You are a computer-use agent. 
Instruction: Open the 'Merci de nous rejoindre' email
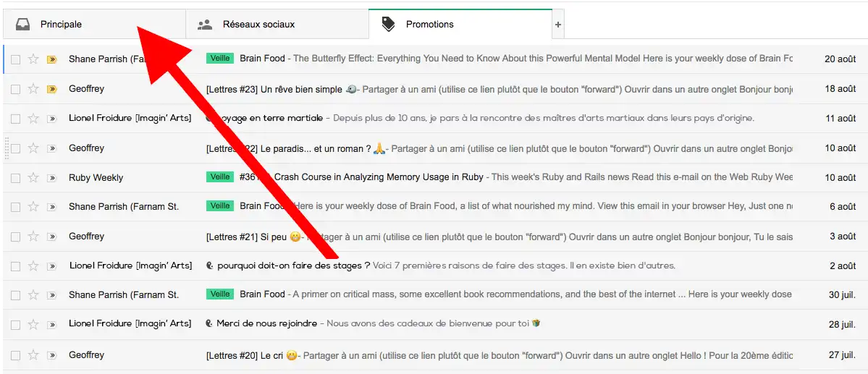[x=267, y=323]
